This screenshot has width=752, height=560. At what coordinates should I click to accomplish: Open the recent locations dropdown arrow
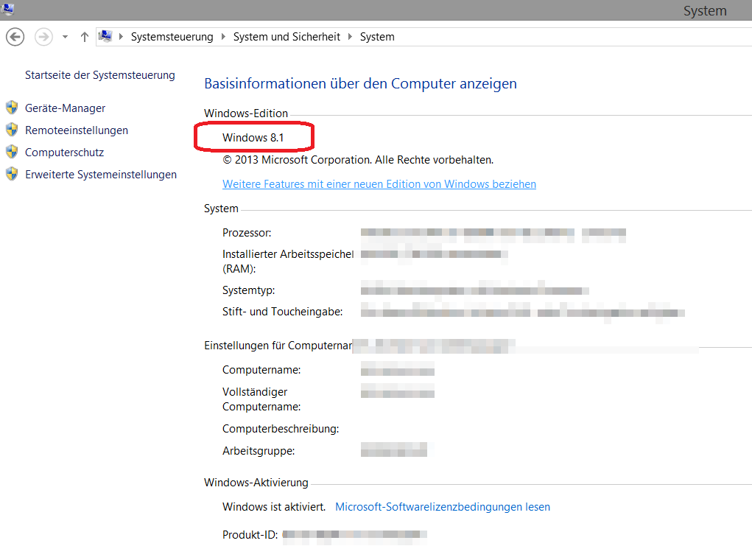65,37
